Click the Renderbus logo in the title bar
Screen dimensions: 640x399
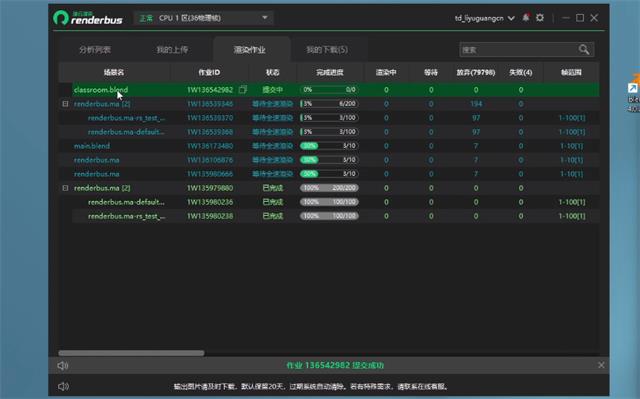(x=88, y=18)
